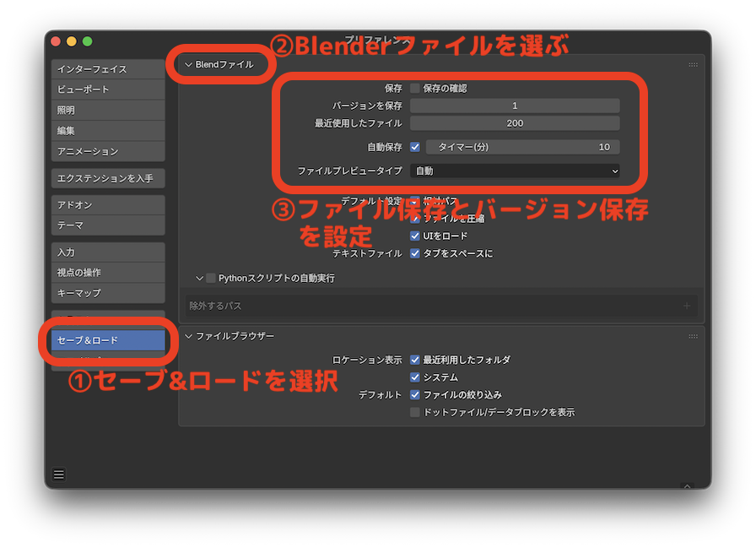Open the 視点の操作 preferences tab
This screenshot has height=548, width=756.
coord(108,273)
